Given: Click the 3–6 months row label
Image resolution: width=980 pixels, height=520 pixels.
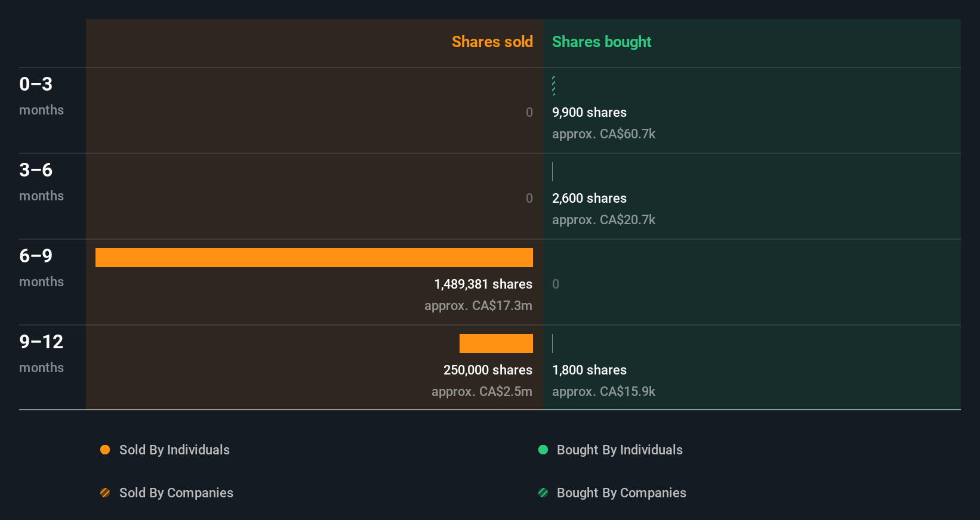Looking at the screenshot, I should (x=41, y=181).
